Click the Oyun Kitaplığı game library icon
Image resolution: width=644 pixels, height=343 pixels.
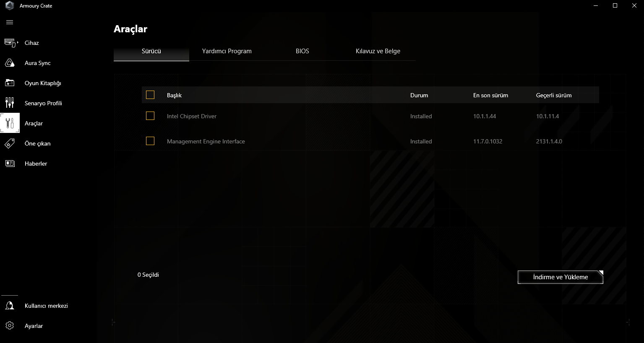pyautogui.click(x=10, y=83)
